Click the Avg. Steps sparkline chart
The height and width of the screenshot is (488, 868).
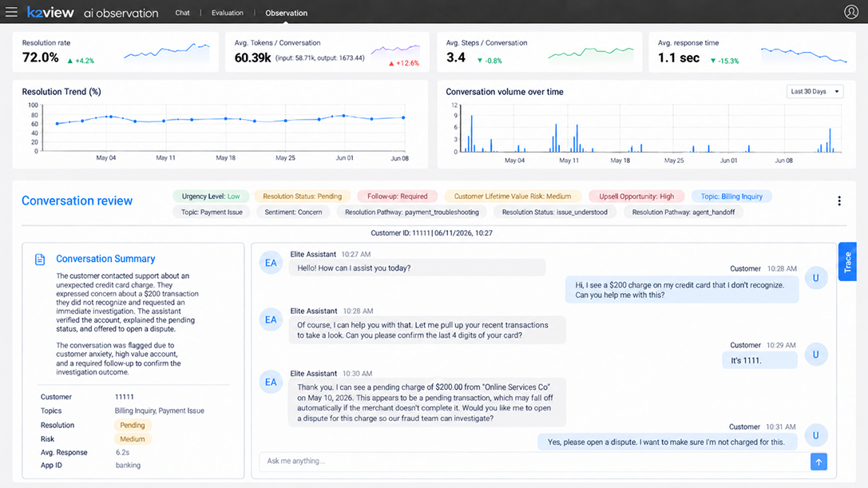coord(591,54)
